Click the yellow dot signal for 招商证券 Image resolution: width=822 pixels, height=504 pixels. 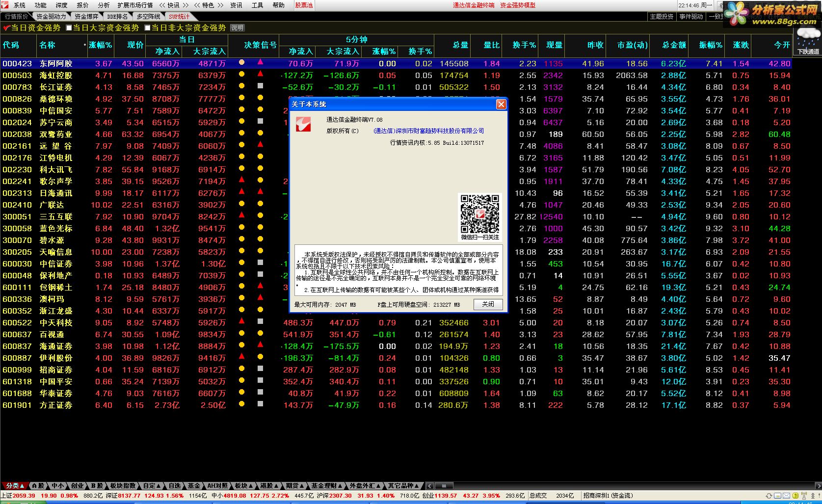tap(241, 369)
